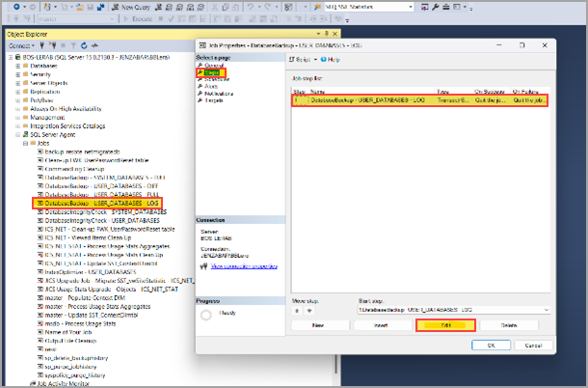The image size is (588, 388).
Task: Click the plug icon next to Connect in Object Explorer
Action: click(42, 45)
